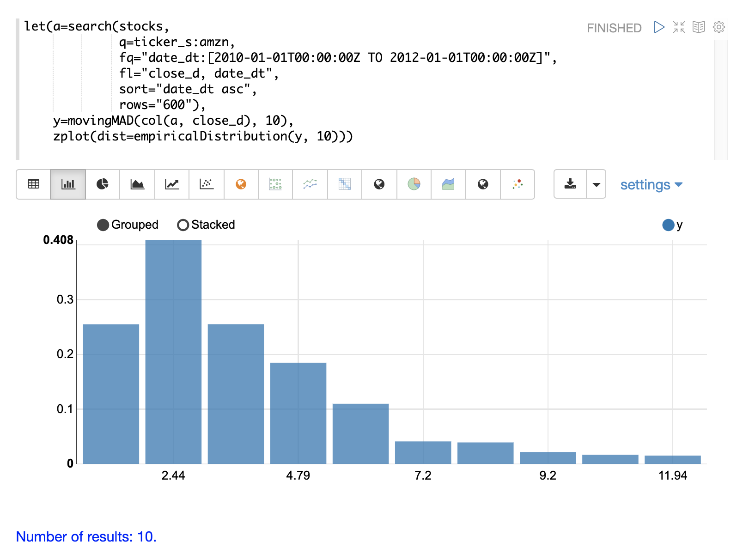Switch to pie chart view
This screenshot has width=743, height=560.
point(103,184)
